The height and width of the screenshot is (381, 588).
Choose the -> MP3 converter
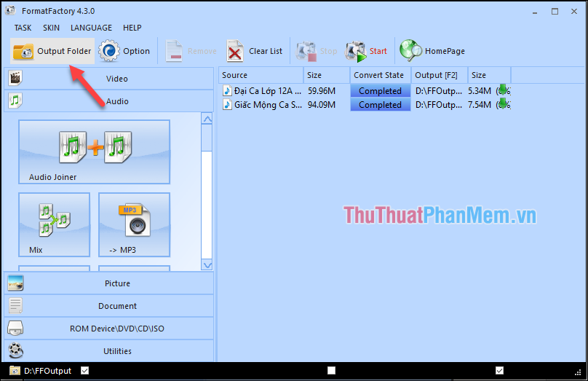tap(134, 225)
